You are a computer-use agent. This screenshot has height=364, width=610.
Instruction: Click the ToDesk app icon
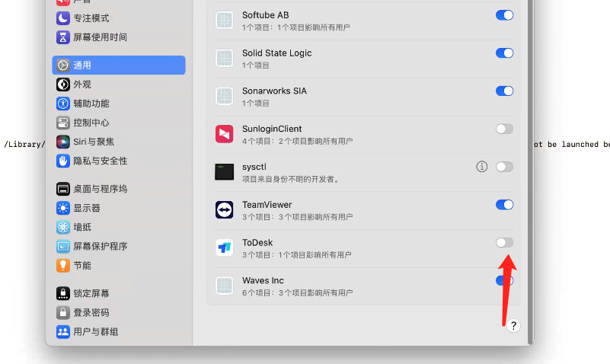(x=225, y=247)
